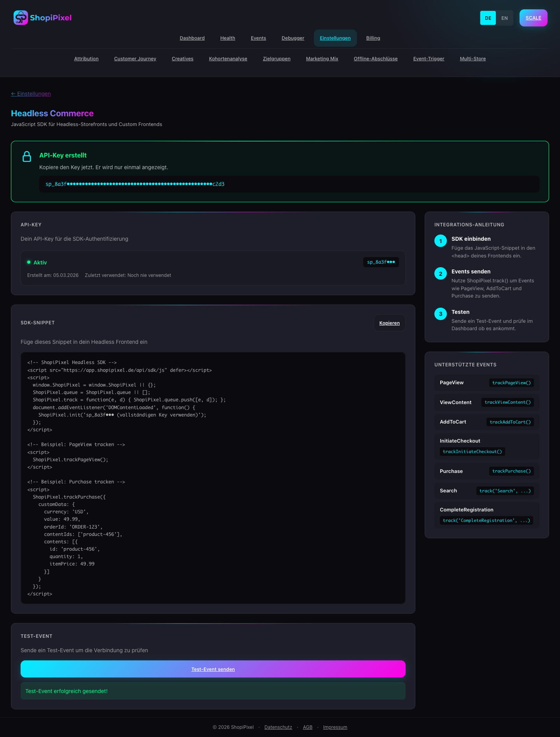
Task: Open Customer Journey page
Action: pyautogui.click(x=135, y=59)
